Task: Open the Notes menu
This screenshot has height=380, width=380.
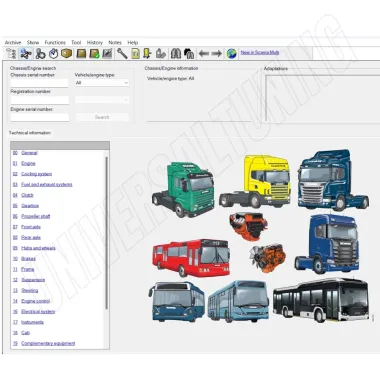Action: (x=115, y=42)
